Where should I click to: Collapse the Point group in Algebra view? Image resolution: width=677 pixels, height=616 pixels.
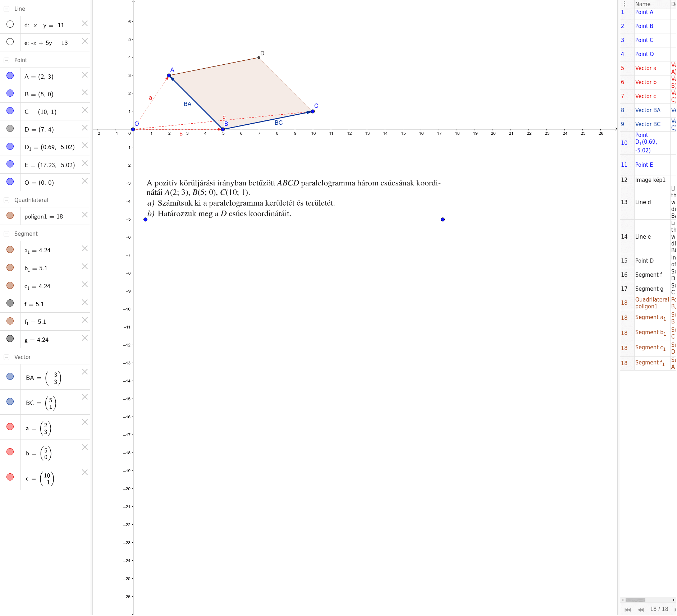pos(6,60)
